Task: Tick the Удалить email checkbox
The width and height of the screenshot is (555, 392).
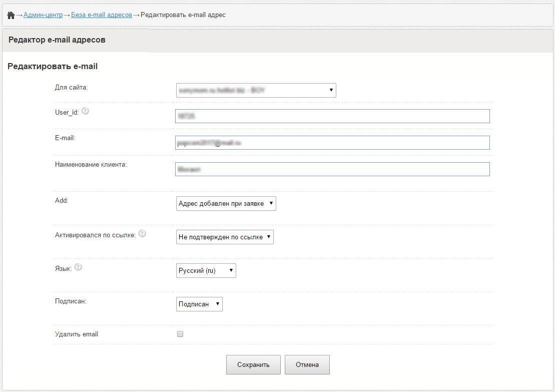Action: [180, 334]
